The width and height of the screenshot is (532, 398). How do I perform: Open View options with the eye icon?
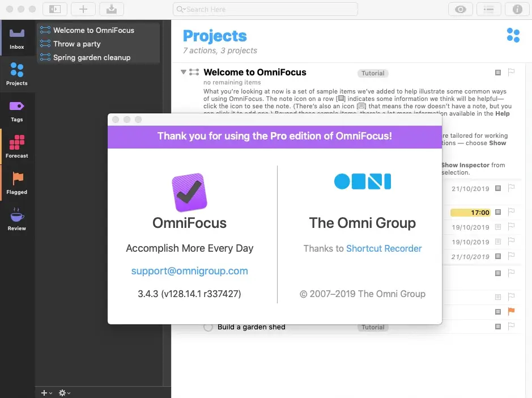pos(461,9)
